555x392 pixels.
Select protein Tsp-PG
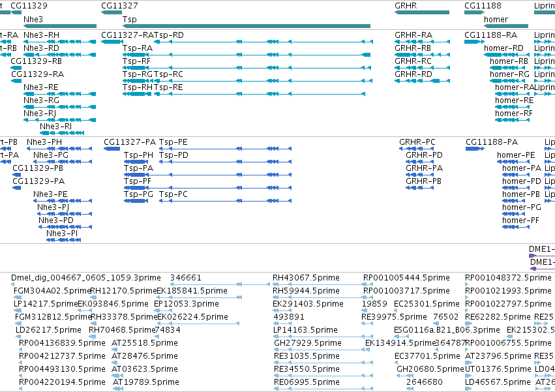coord(136,201)
